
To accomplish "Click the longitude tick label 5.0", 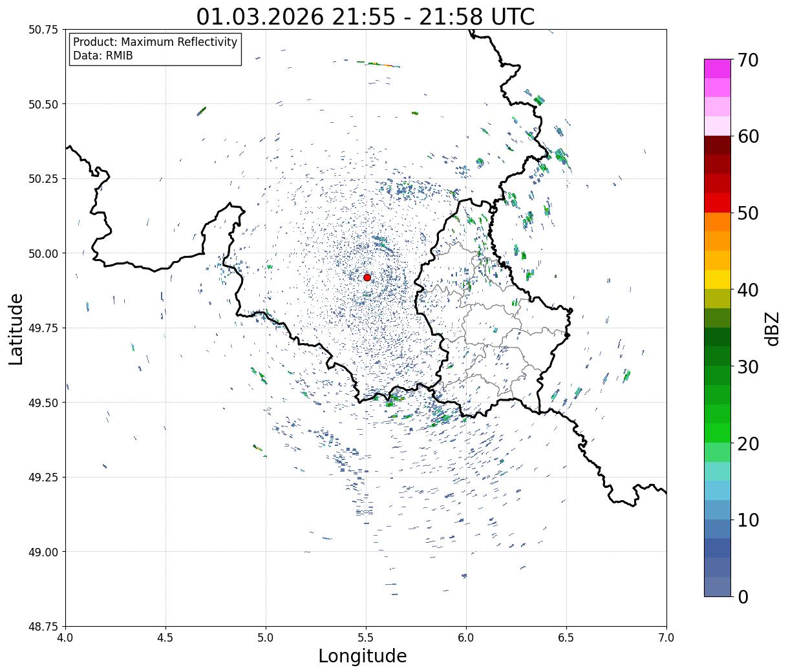I will coord(266,638).
